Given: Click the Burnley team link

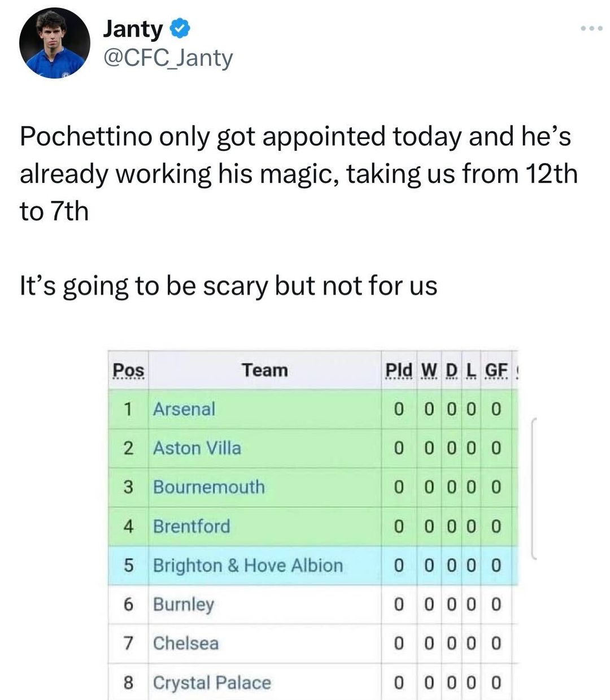Looking at the screenshot, I should [184, 605].
